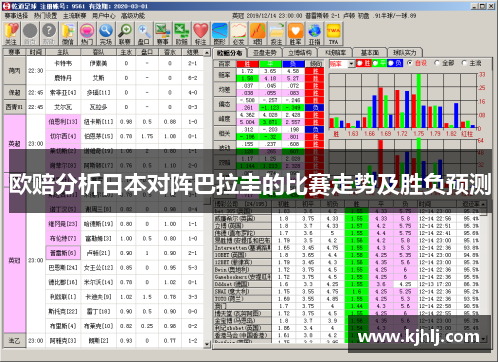The width and height of the screenshot is (500, 362).
Task: Select the 俄超 league button
Action: coord(14,92)
